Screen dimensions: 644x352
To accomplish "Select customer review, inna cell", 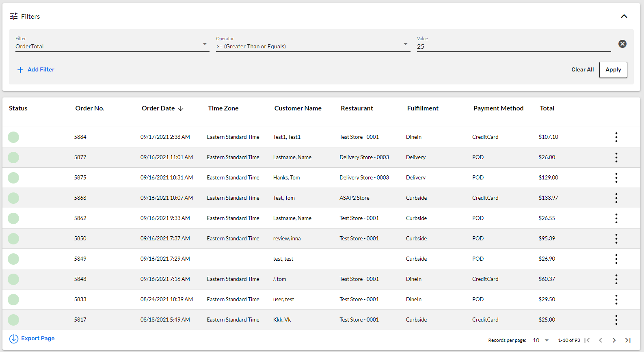I will coord(287,238).
